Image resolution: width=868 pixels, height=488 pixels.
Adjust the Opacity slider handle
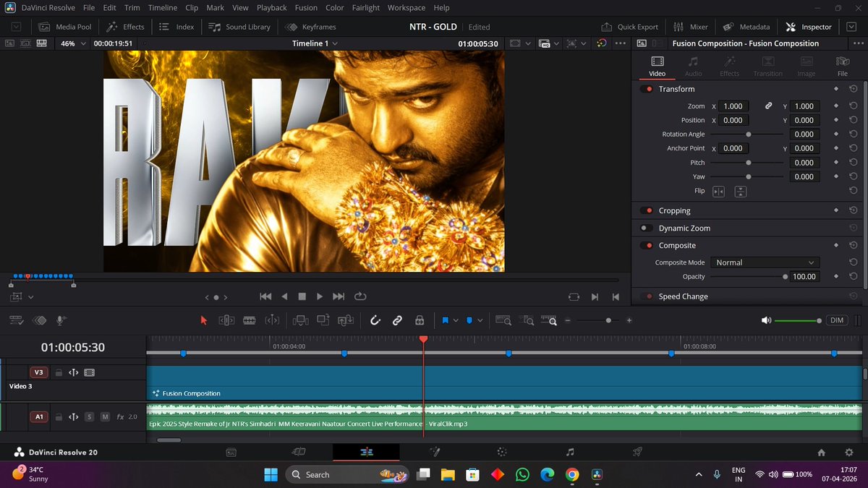point(785,276)
